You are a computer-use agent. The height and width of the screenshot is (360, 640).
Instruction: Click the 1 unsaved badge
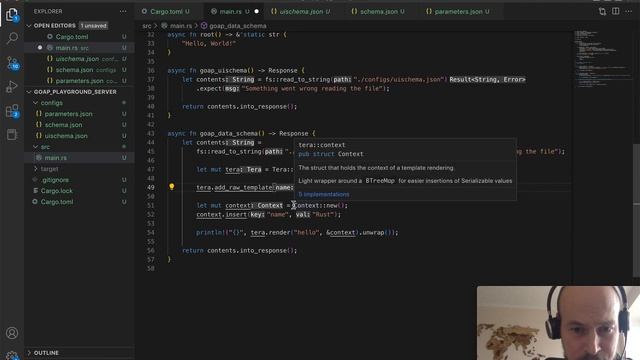pos(93,26)
